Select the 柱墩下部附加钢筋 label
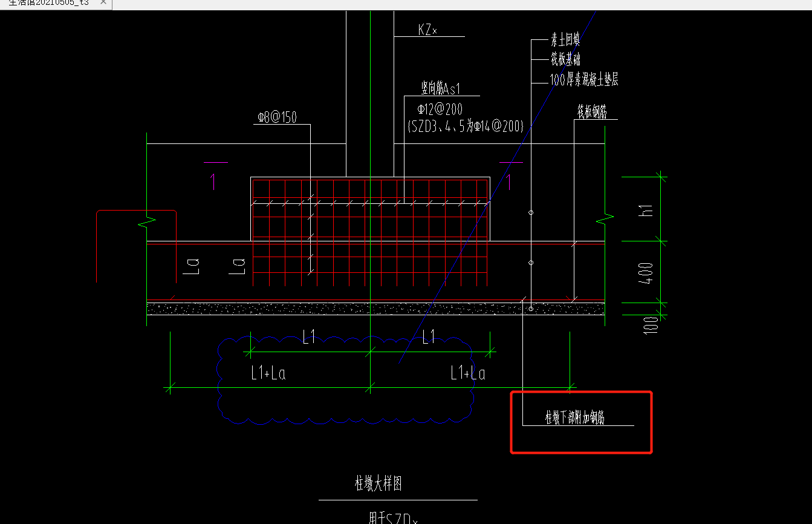 point(574,418)
